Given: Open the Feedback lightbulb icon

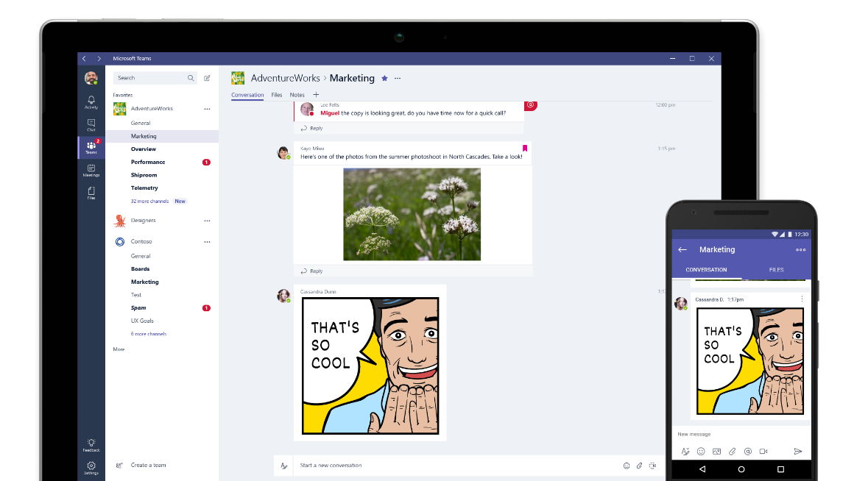Looking at the screenshot, I should pyautogui.click(x=91, y=445).
